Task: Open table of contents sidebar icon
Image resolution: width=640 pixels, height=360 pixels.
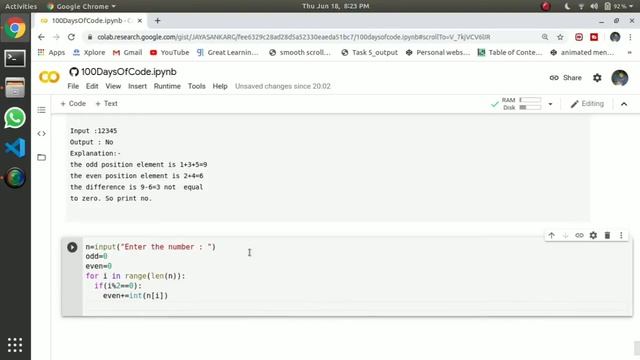Action: 41,110
